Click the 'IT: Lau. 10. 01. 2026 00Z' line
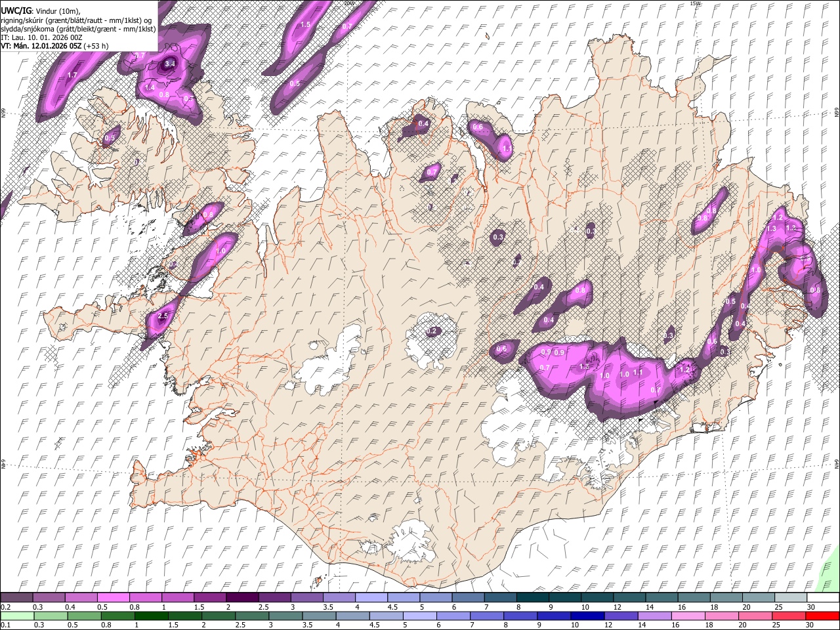 41,37
